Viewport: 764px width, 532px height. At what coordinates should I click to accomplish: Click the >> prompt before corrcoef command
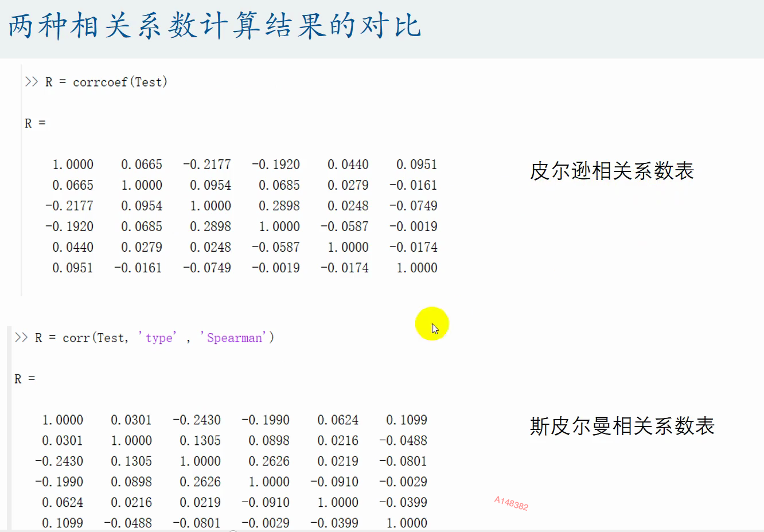pyautogui.click(x=30, y=81)
